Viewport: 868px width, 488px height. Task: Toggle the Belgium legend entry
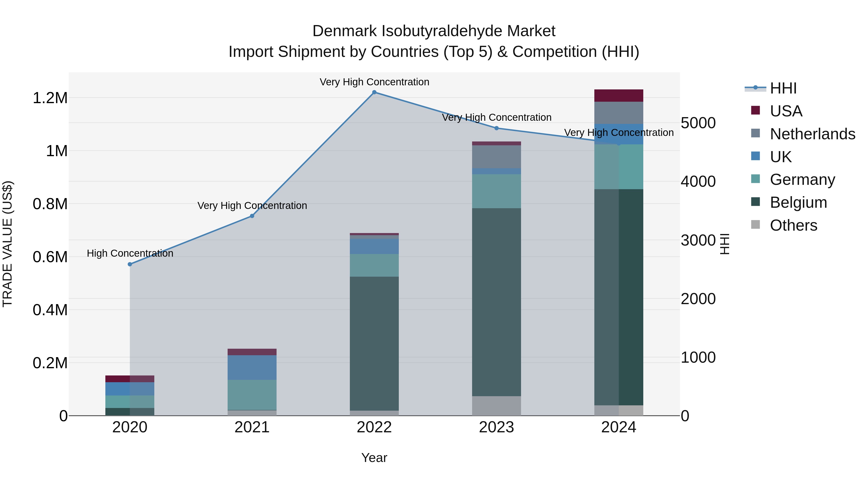point(789,202)
